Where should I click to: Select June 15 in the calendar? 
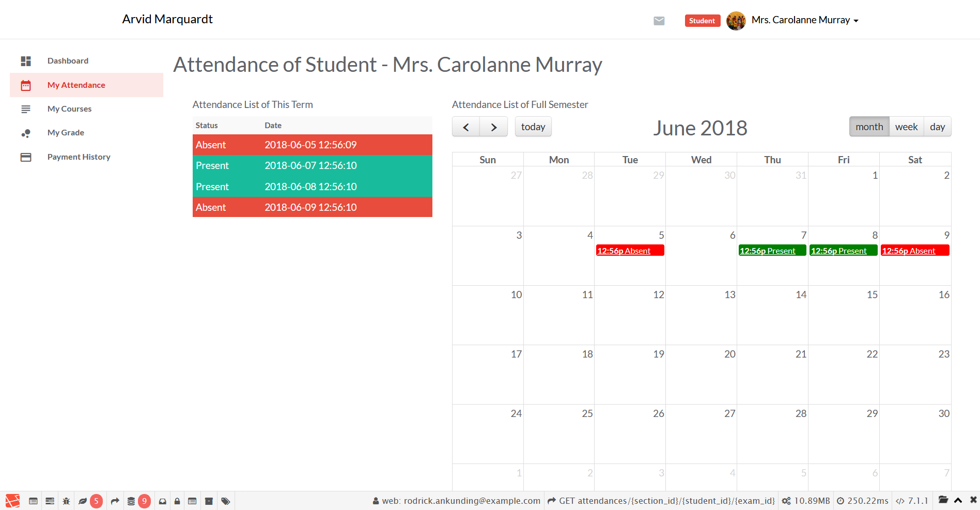[x=844, y=315]
